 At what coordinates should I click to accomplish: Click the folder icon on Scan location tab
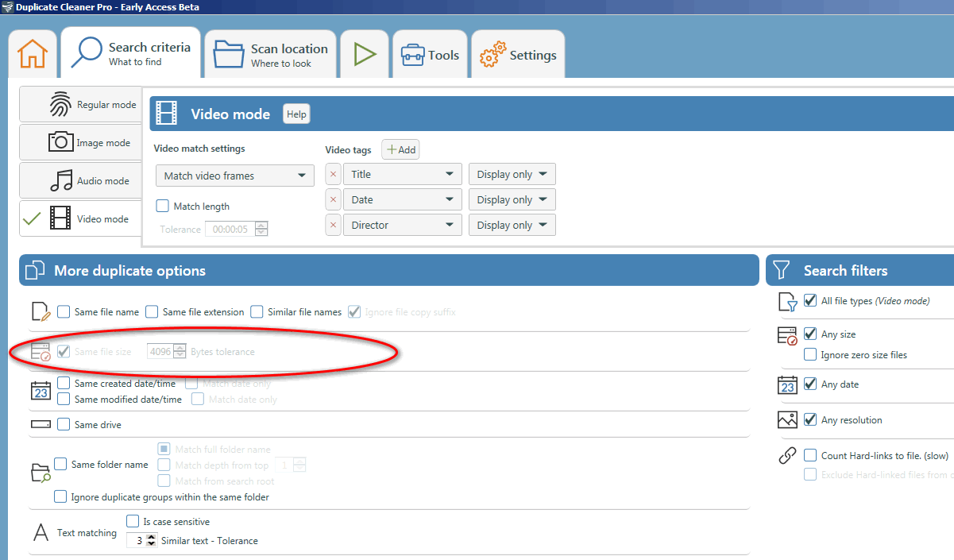point(229,55)
